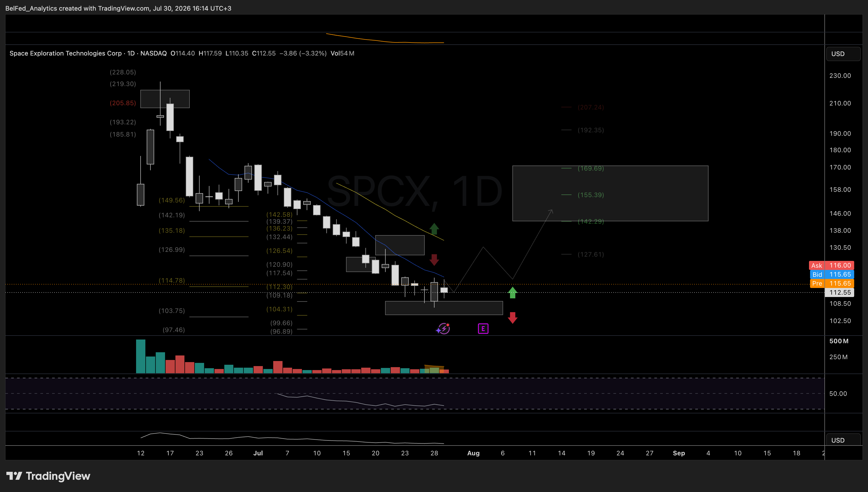Click the (155.39) green target label
868x492 pixels.
pyautogui.click(x=591, y=195)
